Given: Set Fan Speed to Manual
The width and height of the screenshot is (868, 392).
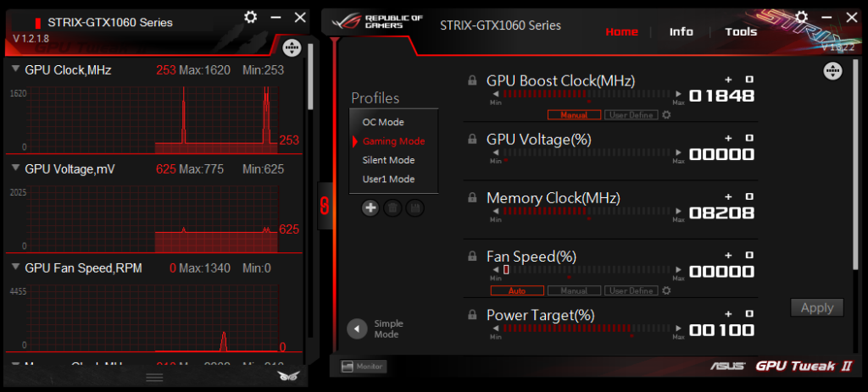Looking at the screenshot, I should click(x=574, y=290).
